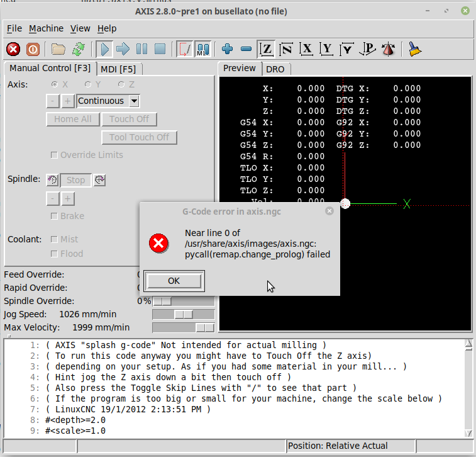The width and height of the screenshot is (476, 457).
Task: Open a G-code file via folder icon
Action: coord(58,49)
